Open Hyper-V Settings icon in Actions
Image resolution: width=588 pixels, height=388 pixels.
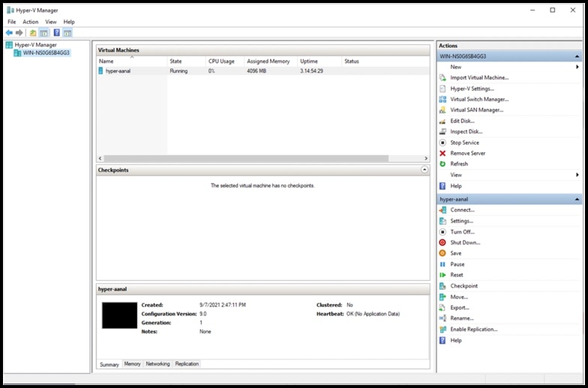442,88
